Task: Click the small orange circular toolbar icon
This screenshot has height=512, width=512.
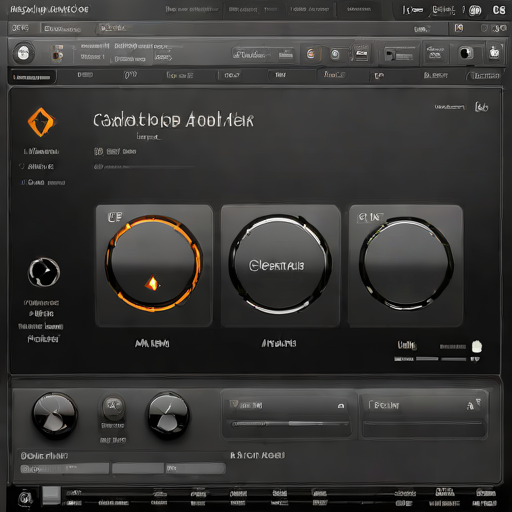Action: [311, 54]
